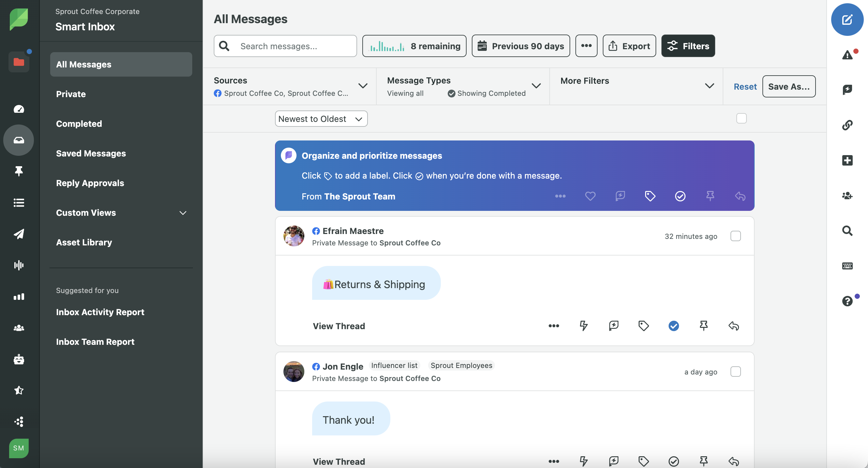Open the people group icon in left rail
868x468 pixels.
pyautogui.click(x=19, y=328)
